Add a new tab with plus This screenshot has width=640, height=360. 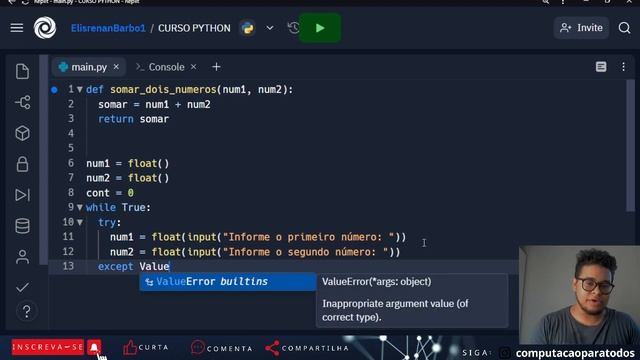coord(216,67)
